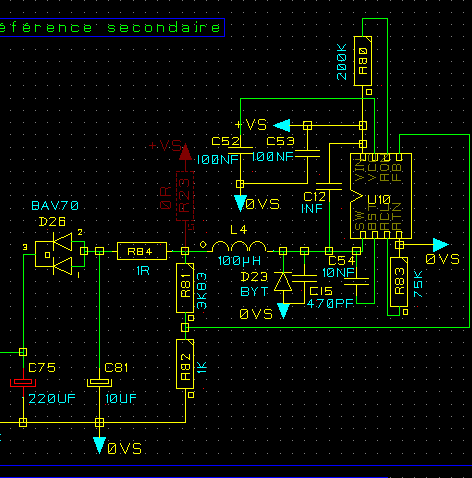This screenshot has height=478, width=472.
Task: Click the 10NF value label
Action: pos(339,273)
